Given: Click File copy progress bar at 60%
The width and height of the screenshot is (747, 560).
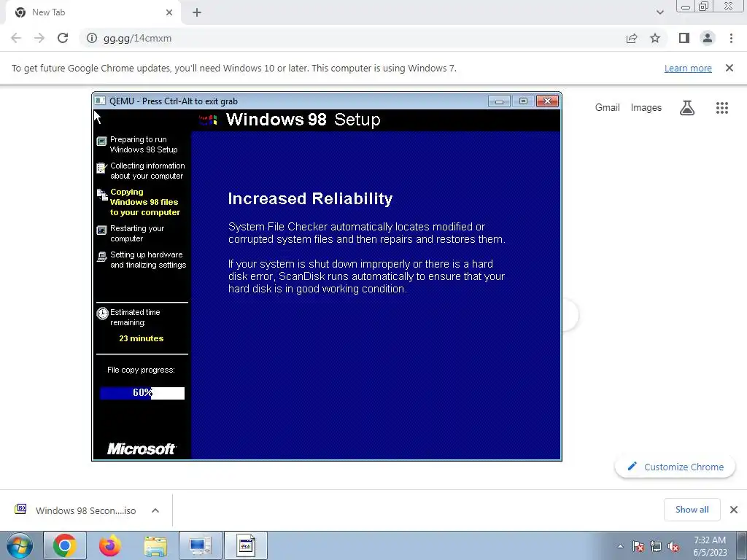Looking at the screenshot, I should click(142, 393).
